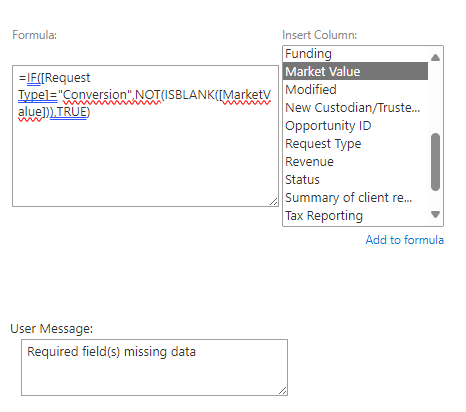Click the User Message text box
Image resolution: width=466 pixels, height=412 pixels.
pos(154,368)
